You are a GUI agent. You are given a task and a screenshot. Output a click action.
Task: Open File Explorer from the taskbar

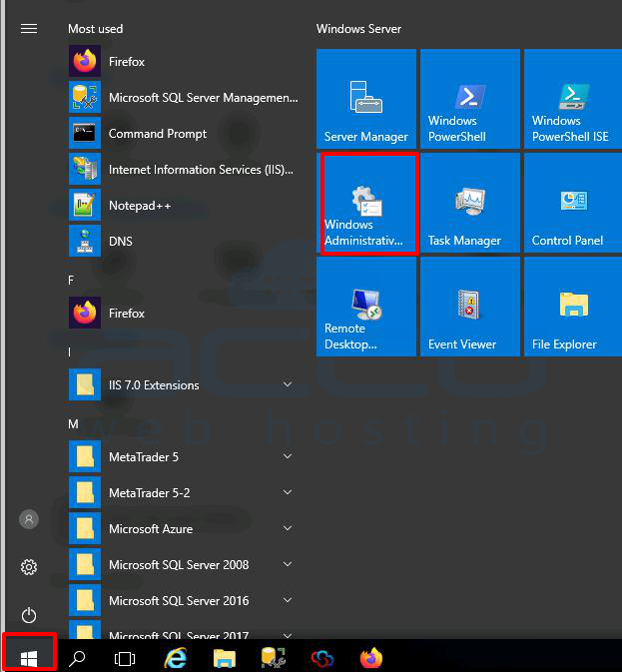click(x=225, y=658)
